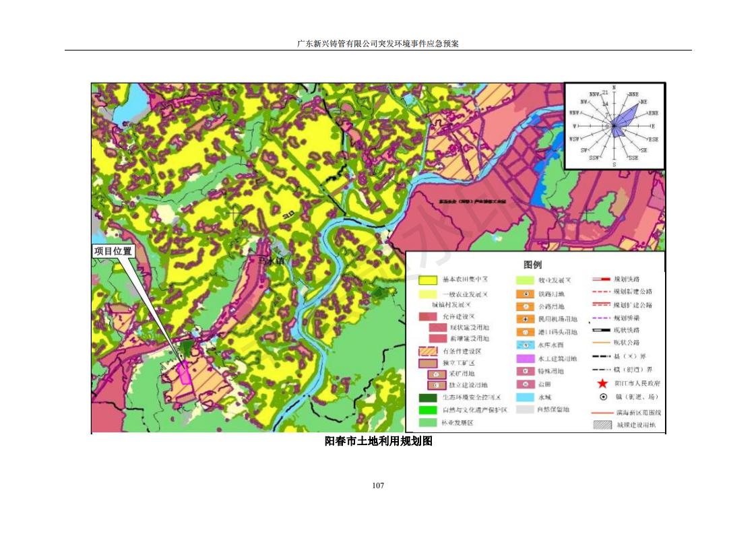Screen dimensions: 756x534
Task: Click the 民用机场用地 legend icon
Action: tap(526, 319)
